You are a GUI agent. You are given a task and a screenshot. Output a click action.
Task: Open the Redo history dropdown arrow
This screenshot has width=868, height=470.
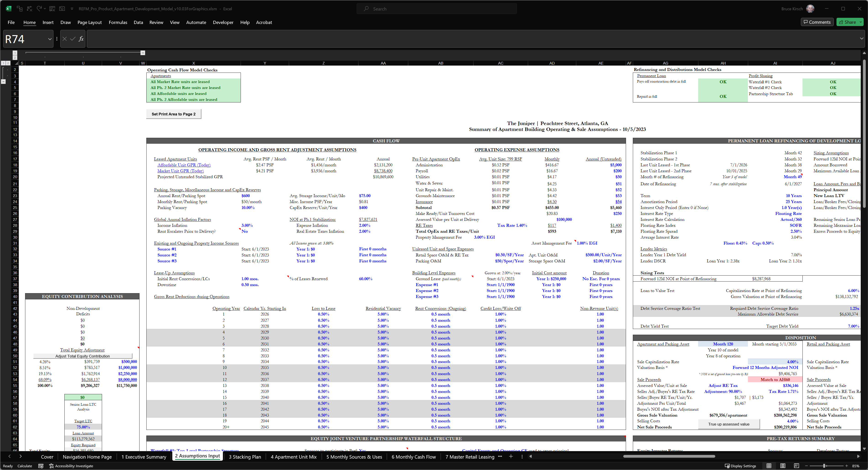pyautogui.click(x=45, y=9)
